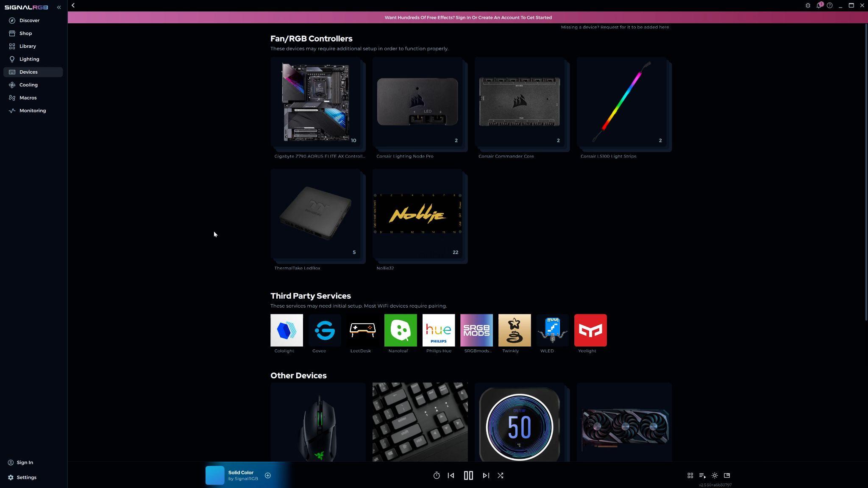The width and height of the screenshot is (868, 488).
Task: Select the Nanoleaf service icon
Action: pyautogui.click(x=401, y=330)
